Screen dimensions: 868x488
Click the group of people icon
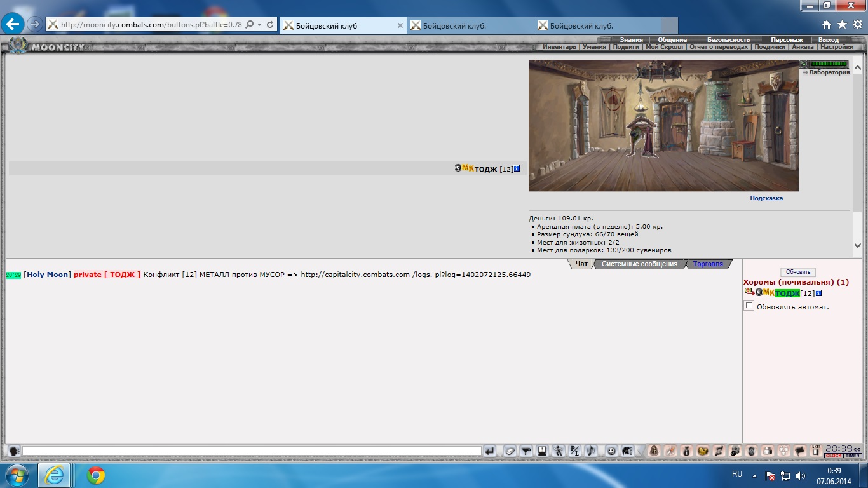click(783, 451)
